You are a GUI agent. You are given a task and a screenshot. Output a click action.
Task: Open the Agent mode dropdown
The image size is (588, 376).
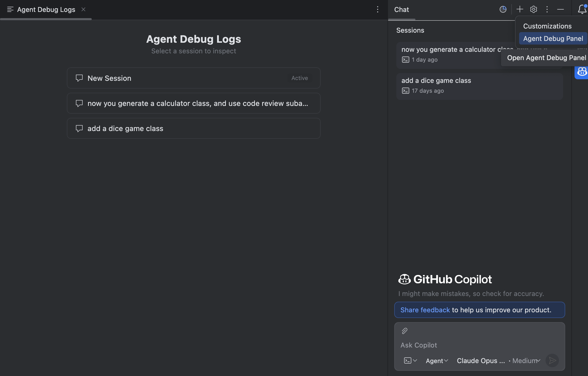pyautogui.click(x=437, y=361)
